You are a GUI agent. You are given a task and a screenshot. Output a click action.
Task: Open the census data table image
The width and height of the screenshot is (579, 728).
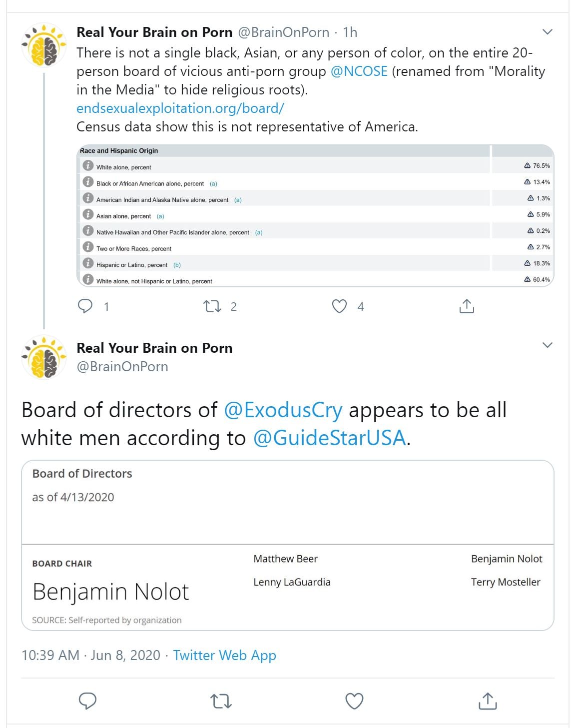pyautogui.click(x=315, y=216)
